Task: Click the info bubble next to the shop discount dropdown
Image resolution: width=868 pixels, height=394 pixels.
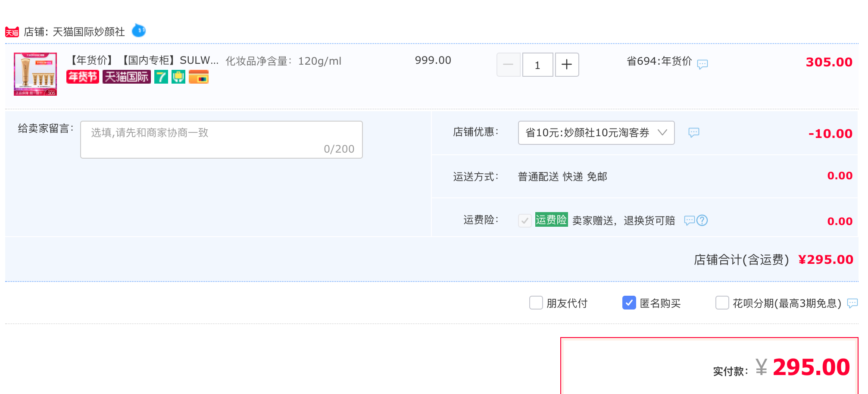Action: click(694, 132)
